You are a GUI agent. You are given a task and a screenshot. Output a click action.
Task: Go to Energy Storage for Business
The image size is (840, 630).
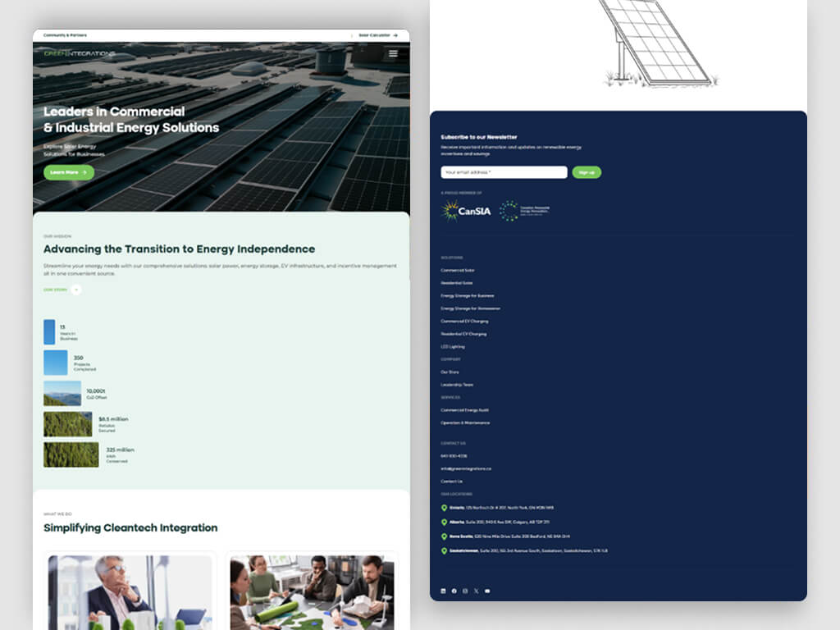468,295
